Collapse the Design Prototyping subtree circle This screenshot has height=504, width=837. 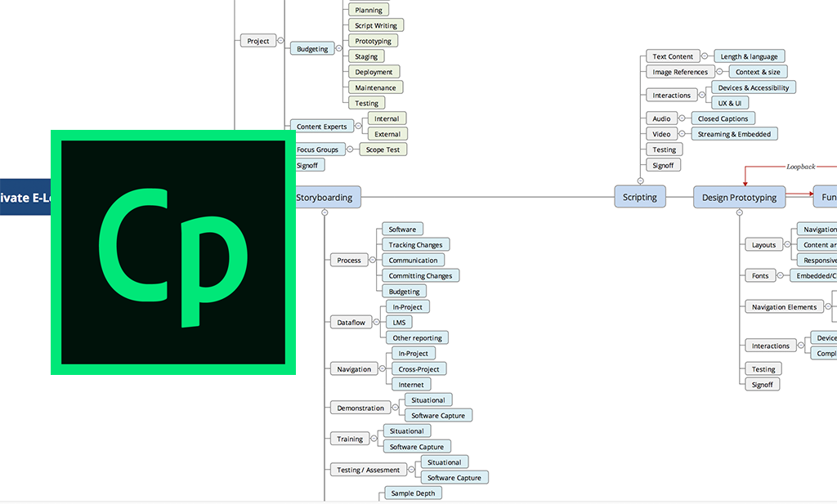coord(739,212)
